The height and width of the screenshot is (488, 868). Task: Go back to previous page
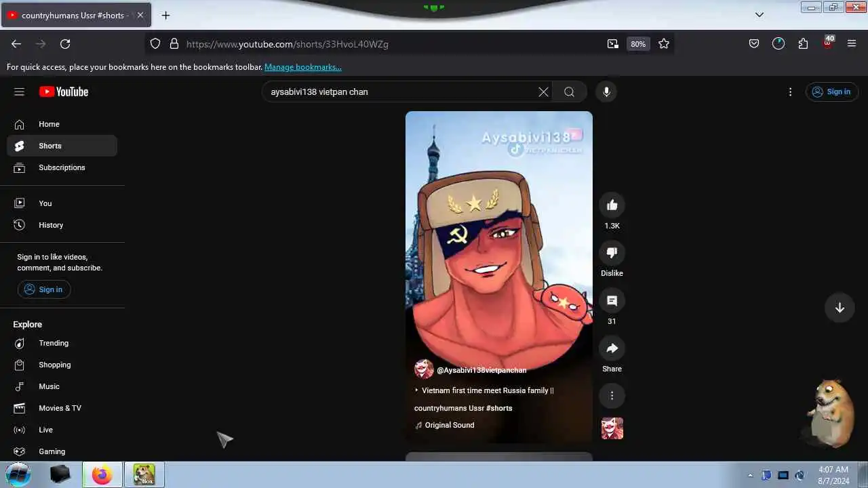pyautogui.click(x=16, y=44)
